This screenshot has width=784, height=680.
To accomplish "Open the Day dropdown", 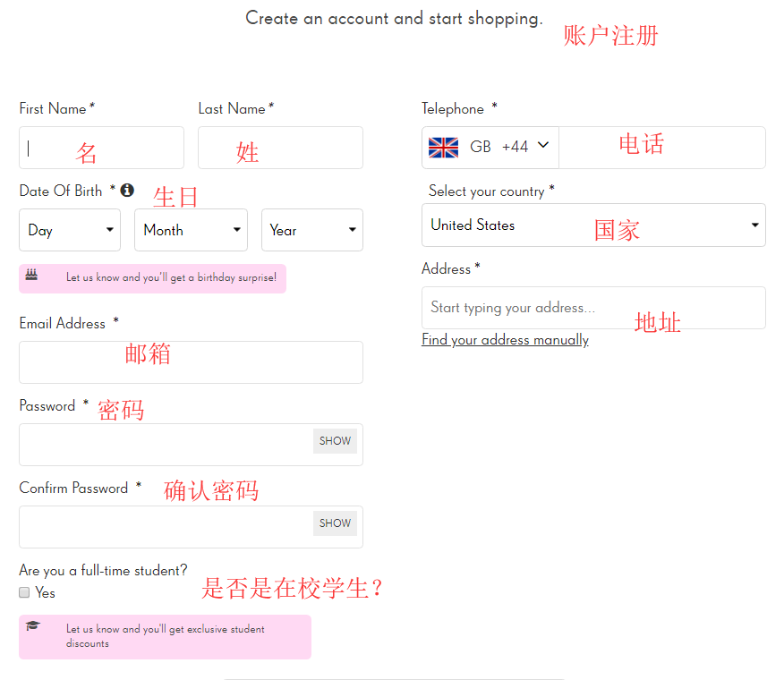I will click(70, 230).
